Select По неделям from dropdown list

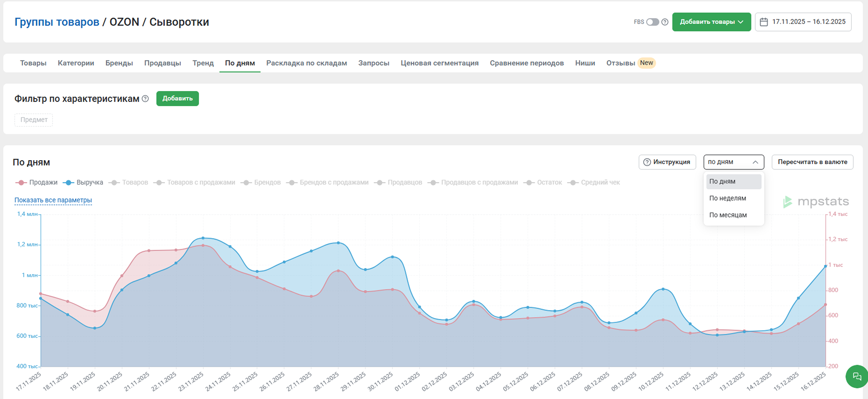coord(727,198)
